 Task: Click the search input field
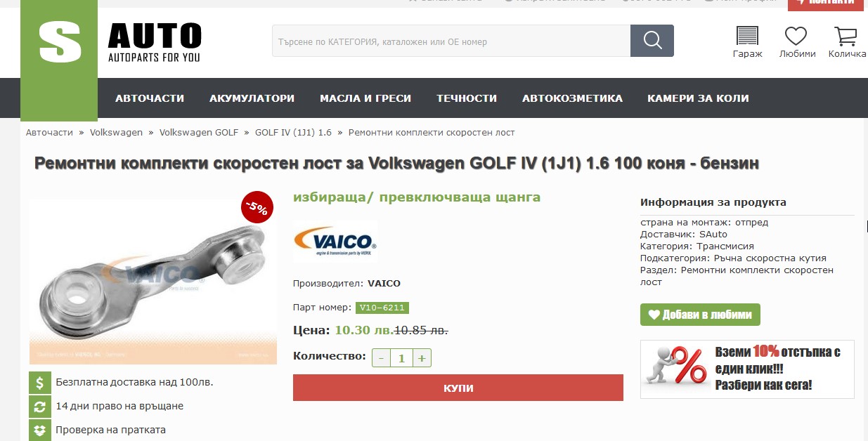click(451, 41)
